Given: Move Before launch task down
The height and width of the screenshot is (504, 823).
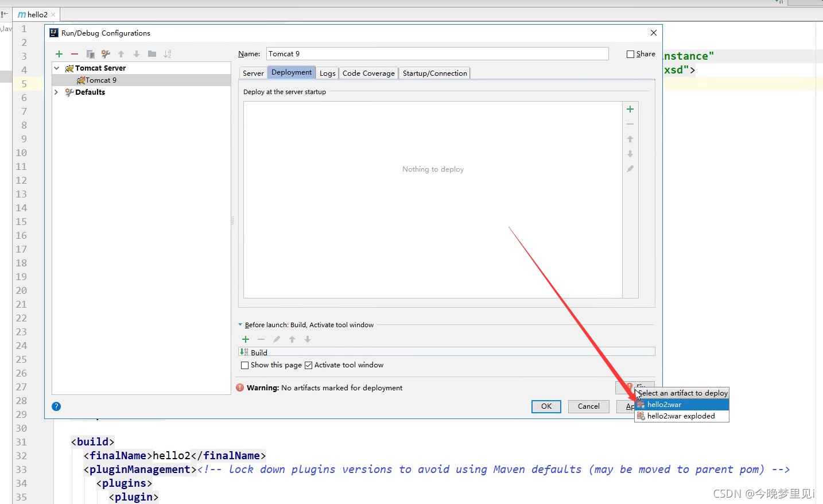Looking at the screenshot, I should 308,339.
